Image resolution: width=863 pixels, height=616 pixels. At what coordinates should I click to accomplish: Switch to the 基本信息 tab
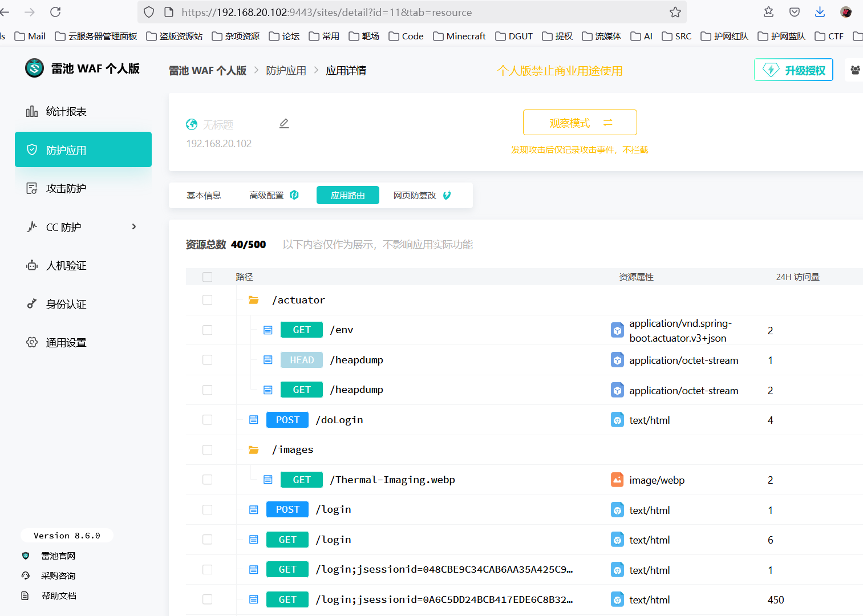coord(204,196)
